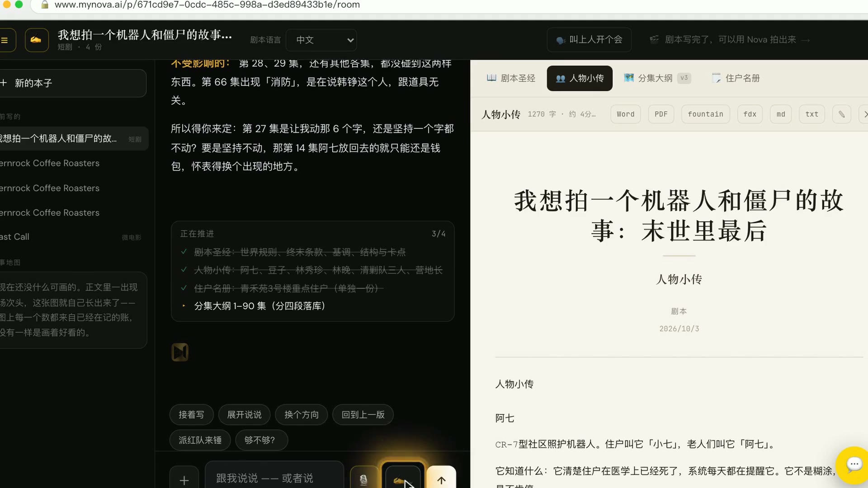Click the plus attachment button

point(184,479)
